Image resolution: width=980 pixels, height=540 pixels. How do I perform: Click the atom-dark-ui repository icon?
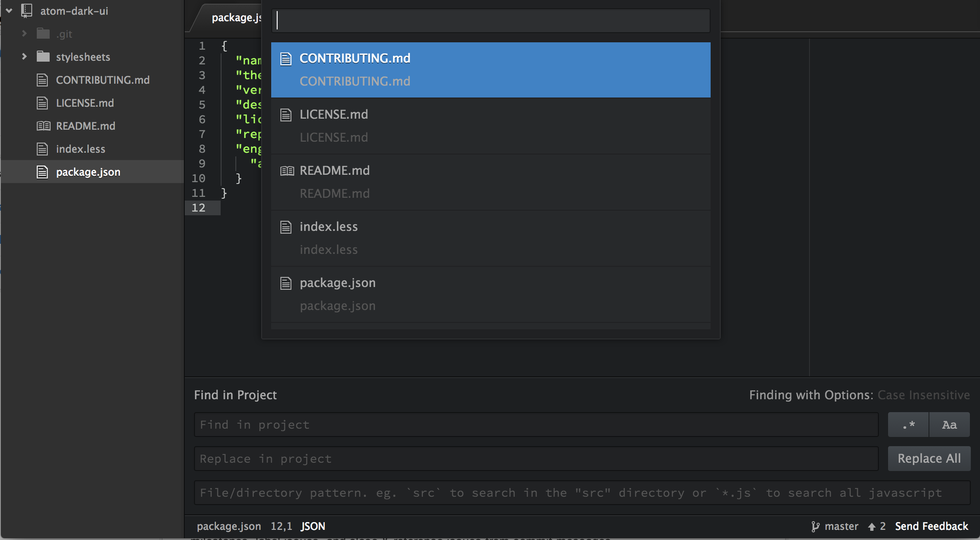pos(27,11)
